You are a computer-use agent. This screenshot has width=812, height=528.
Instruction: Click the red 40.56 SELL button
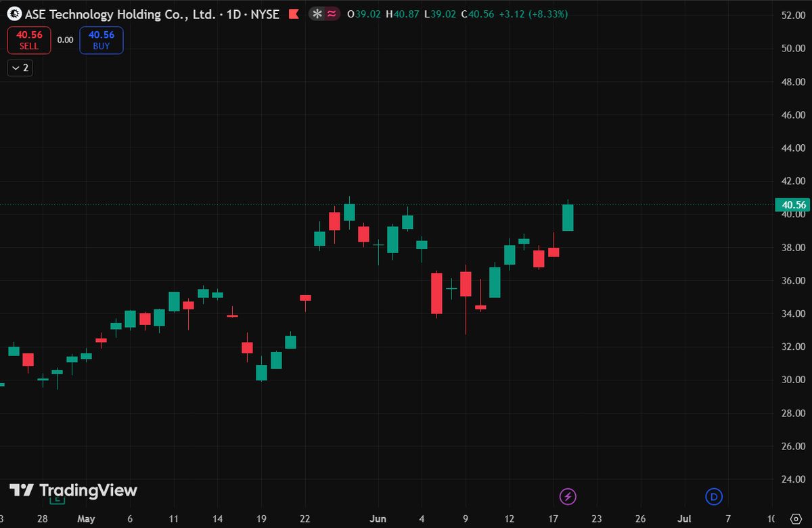pyautogui.click(x=29, y=40)
